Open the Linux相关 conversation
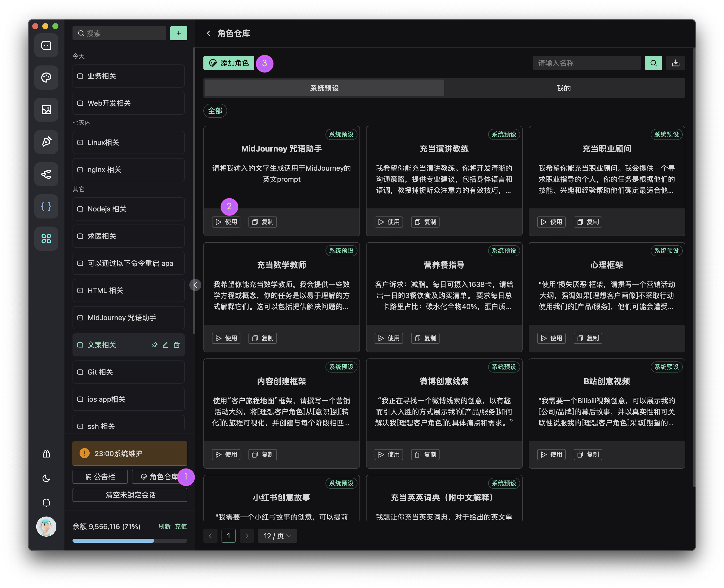This screenshot has height=588, width=724. [128, 142]
